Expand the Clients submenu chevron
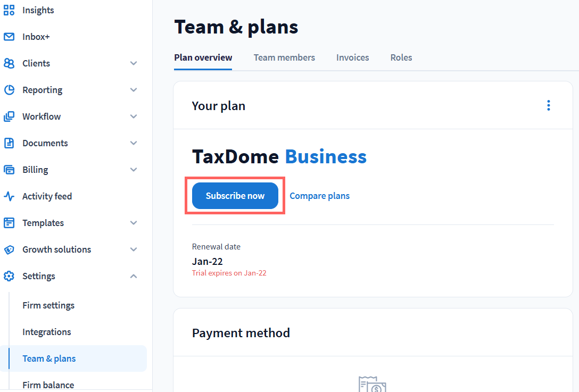The image size is (579, 392). point(134,63)
